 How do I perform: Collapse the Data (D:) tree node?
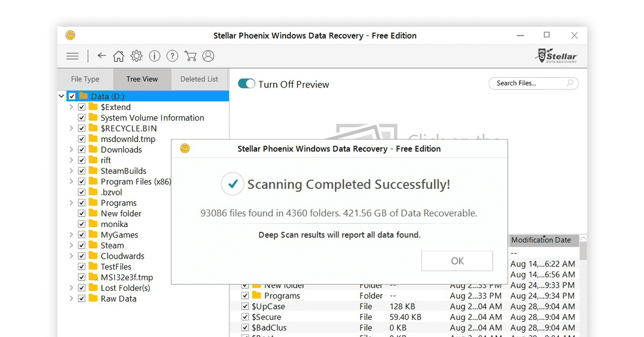62,97
